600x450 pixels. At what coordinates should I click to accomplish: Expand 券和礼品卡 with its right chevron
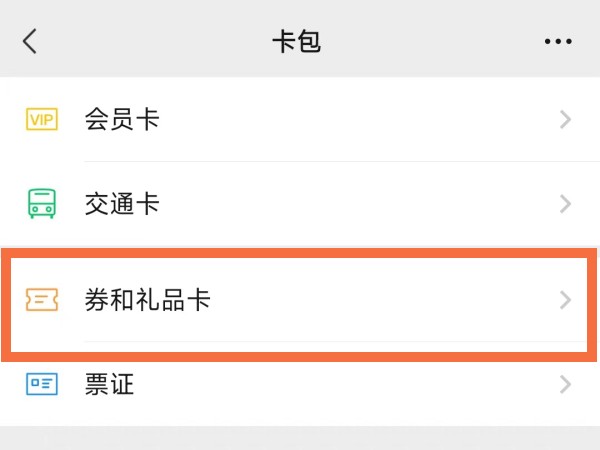pyautogui.click(x=565, y=300)
